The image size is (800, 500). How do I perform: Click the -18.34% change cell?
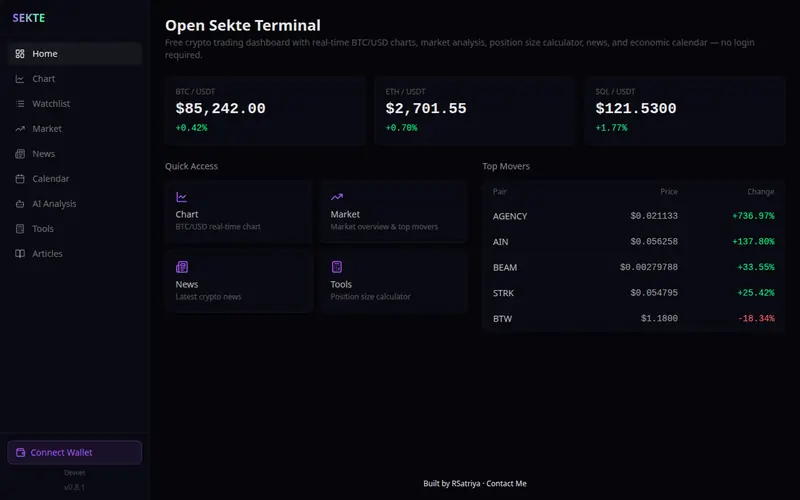[x=756, y=318]
